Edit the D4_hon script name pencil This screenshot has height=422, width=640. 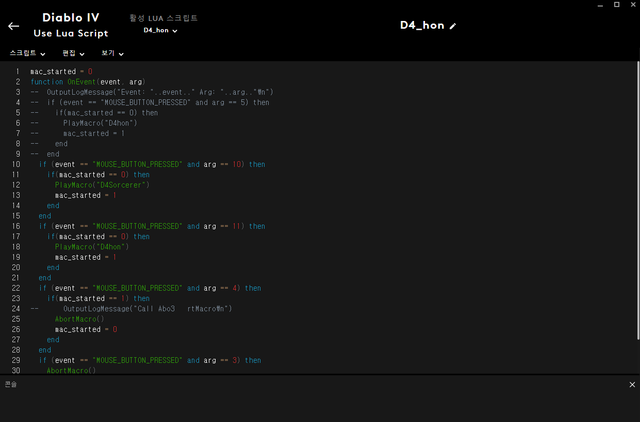coord(453,26)
